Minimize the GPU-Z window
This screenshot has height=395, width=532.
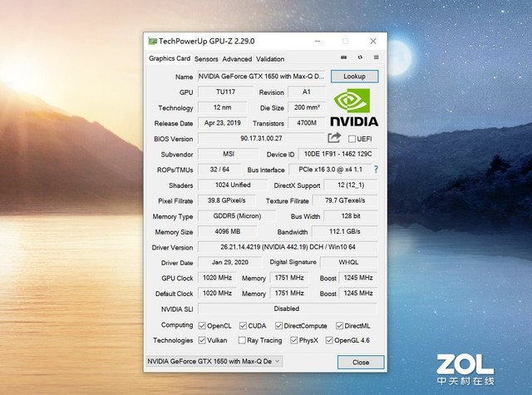(x=318, y=41)
